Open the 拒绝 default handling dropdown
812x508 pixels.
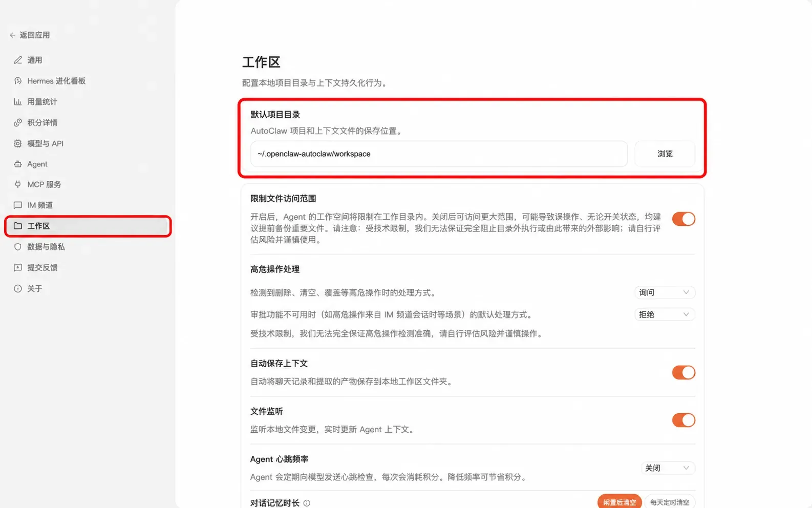point(665,314)
